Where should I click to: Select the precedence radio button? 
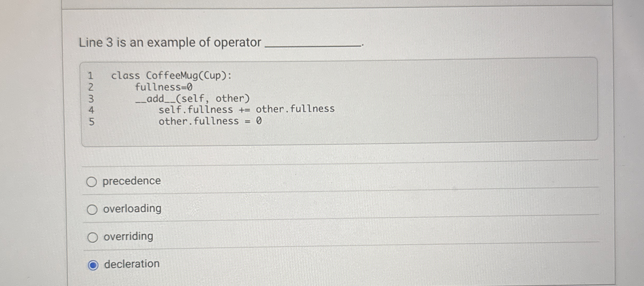coord(92,181)
